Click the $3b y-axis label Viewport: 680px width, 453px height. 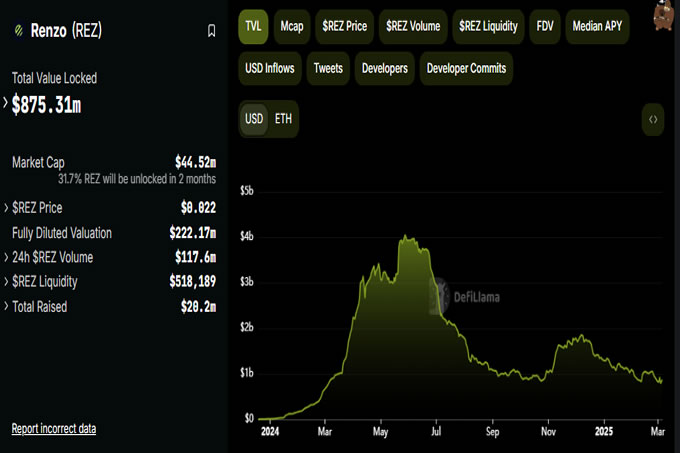[247, 282]
